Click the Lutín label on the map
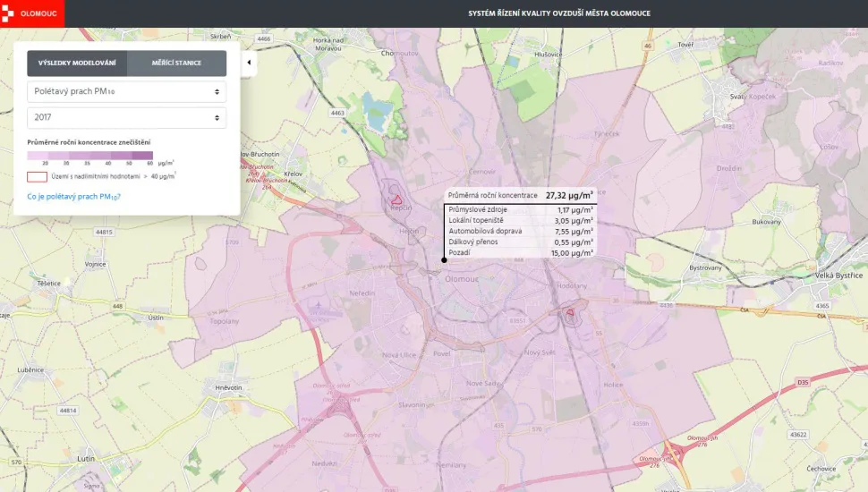 tap(86, 458)
